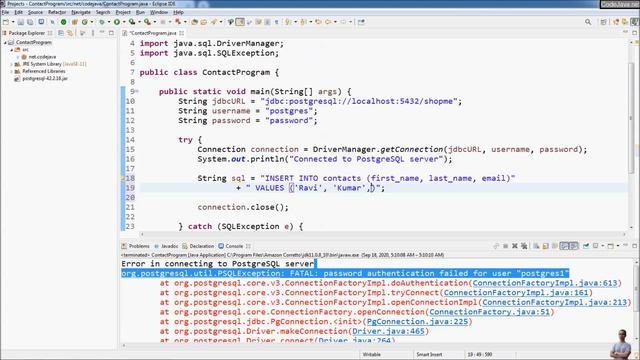Open ConnectionFactoryImpl.java:161 stack trace link
The image size is (640, 360).
click(516, 293)
